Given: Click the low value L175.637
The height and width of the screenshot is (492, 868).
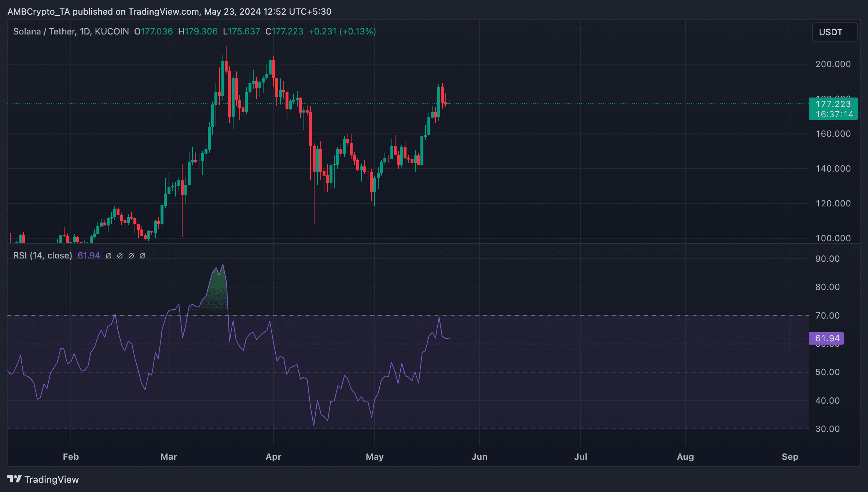Looking at the screenshot, I should click(241, 32).
